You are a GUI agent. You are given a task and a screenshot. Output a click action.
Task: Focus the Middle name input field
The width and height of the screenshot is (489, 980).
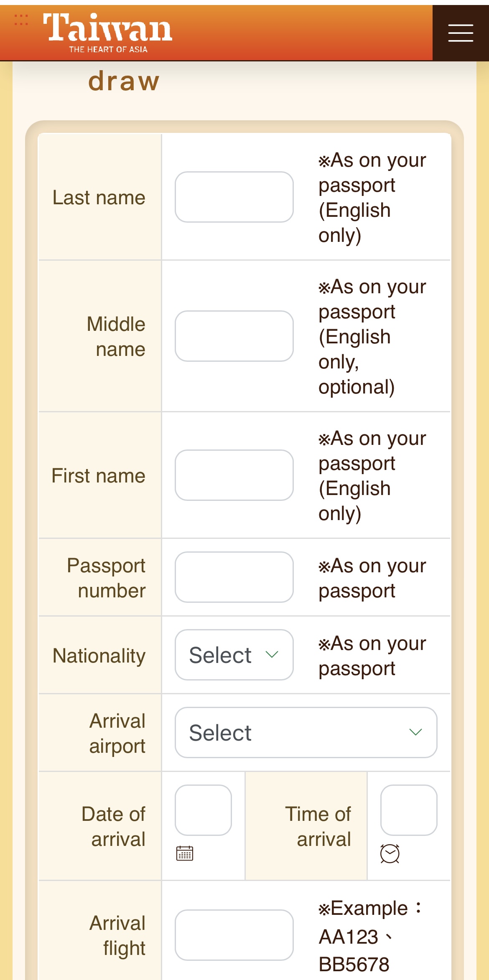[x=234, y=336]
